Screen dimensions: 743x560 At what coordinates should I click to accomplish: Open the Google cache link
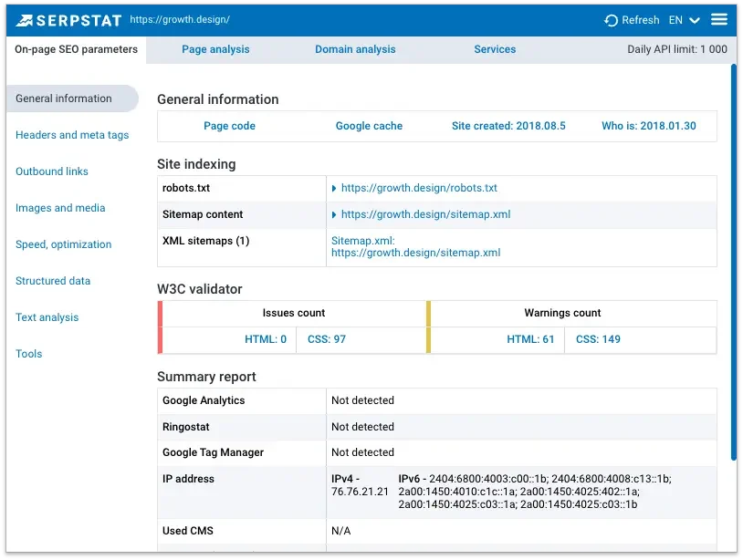[x=369, y=125]
